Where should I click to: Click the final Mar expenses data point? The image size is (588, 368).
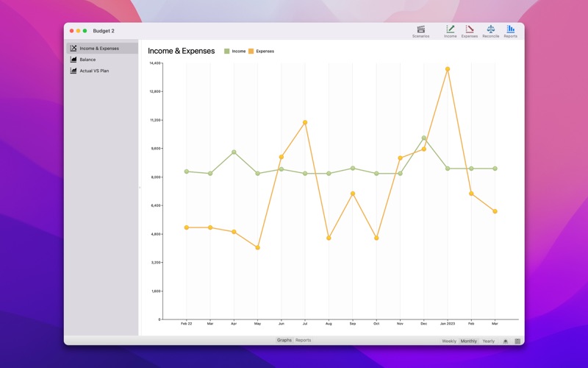495,211
